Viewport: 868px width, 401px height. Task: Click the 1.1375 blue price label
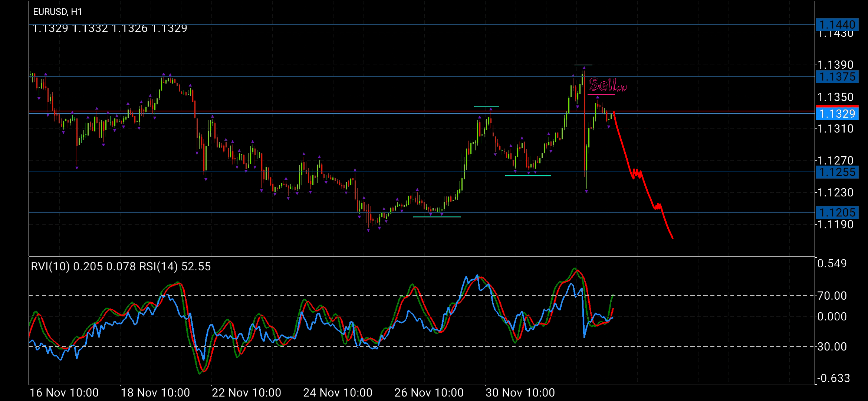[836, 77]
